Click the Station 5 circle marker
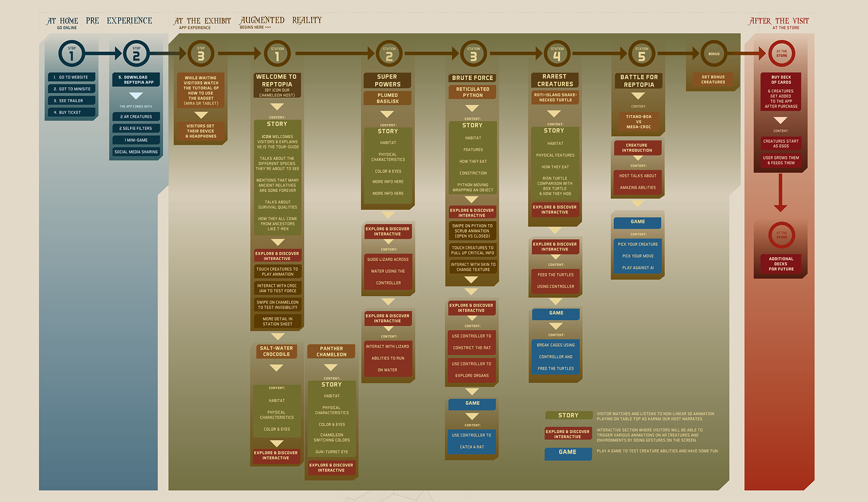The height and width of the screenshot is (502, 868). (x=642, y=54)
